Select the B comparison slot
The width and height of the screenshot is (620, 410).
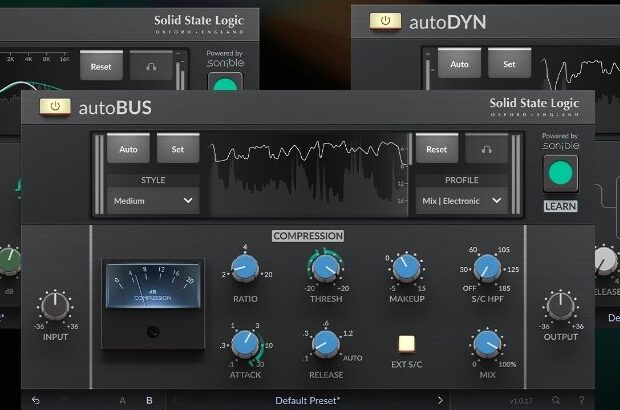(149, 401)
